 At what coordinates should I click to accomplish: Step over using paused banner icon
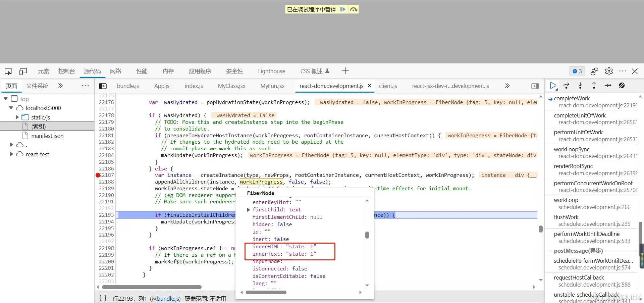click(x=354, y=9)
